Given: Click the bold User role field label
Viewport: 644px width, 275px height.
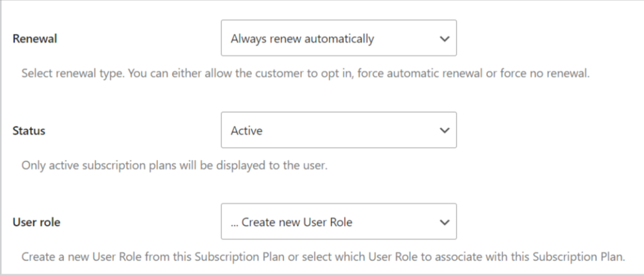Looking at the screenshot, I should coord(36,223).
